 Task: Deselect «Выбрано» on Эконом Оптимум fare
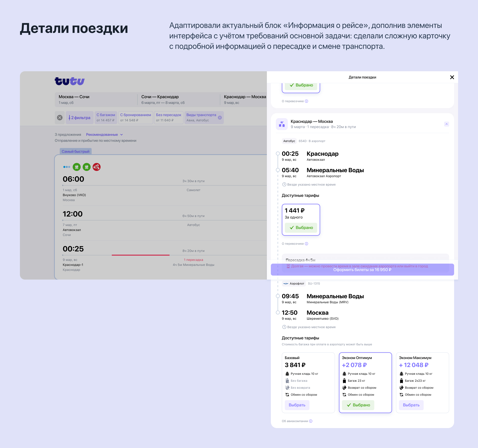click(x=358, y=405)
